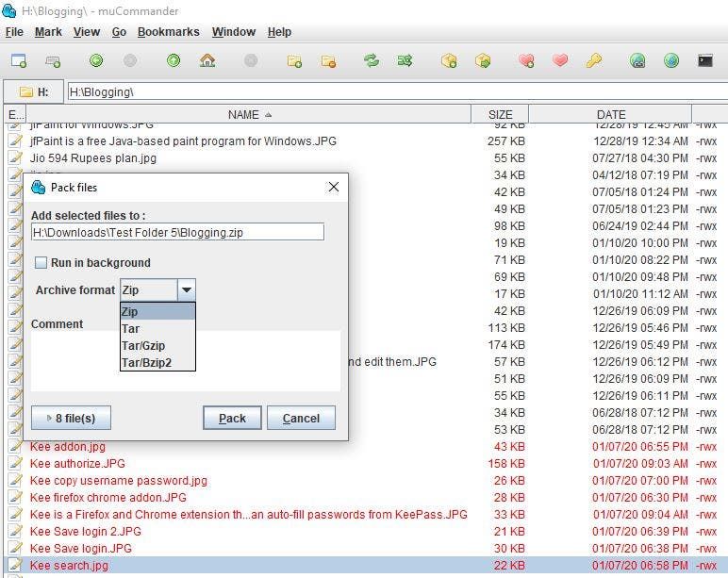This screenshot has height=578, width=728.
Task: Click the Comment text area
Action: pos(186,361)
